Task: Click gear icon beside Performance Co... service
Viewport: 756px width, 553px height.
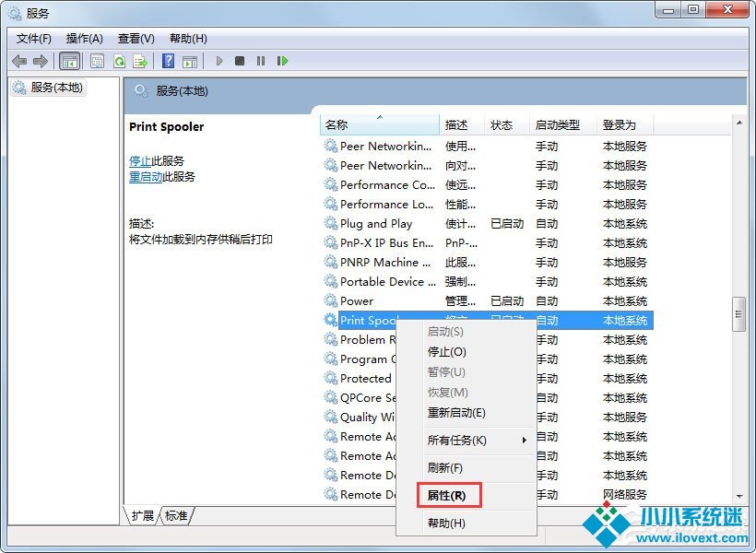Action: (x=330, y=184)
